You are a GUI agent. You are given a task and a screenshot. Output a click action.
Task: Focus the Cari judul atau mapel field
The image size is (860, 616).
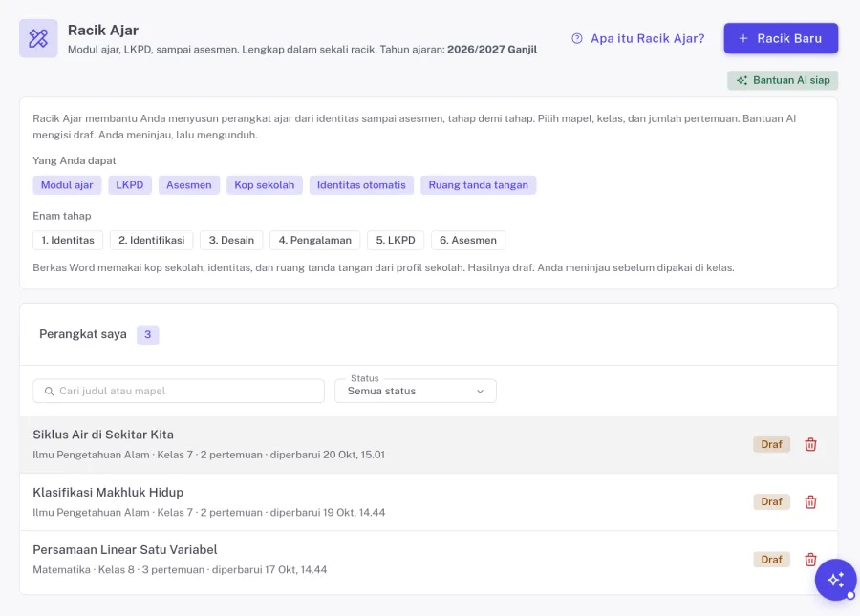[x=179, y=391]
